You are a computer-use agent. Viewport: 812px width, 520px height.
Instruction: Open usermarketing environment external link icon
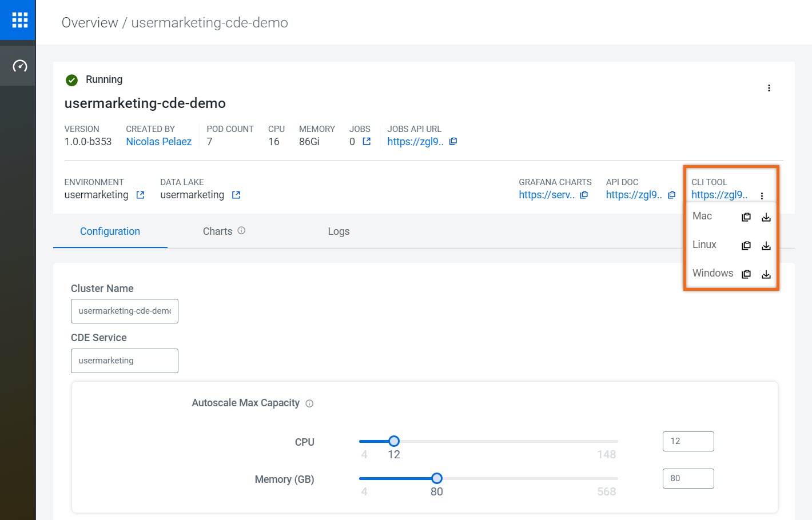[140, 195]
